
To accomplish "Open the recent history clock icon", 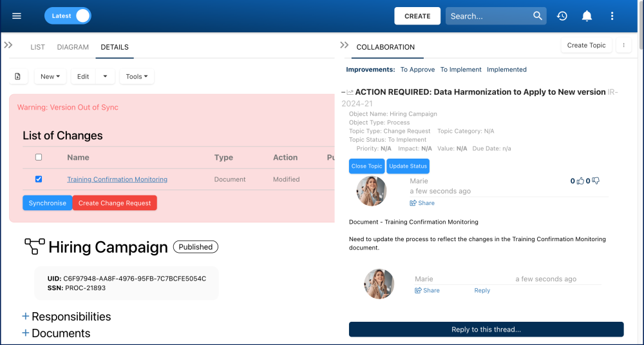I will point(562,16).
